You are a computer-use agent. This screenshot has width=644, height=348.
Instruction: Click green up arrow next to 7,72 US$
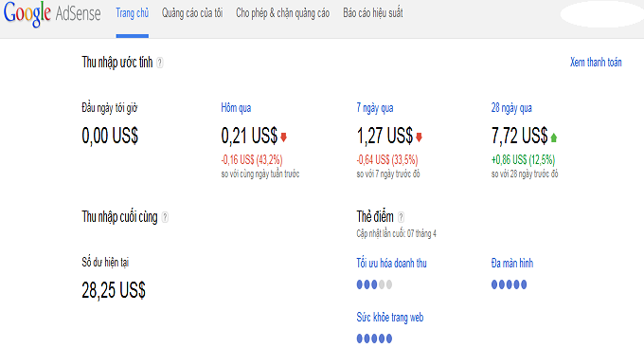(x=554, y=137)
